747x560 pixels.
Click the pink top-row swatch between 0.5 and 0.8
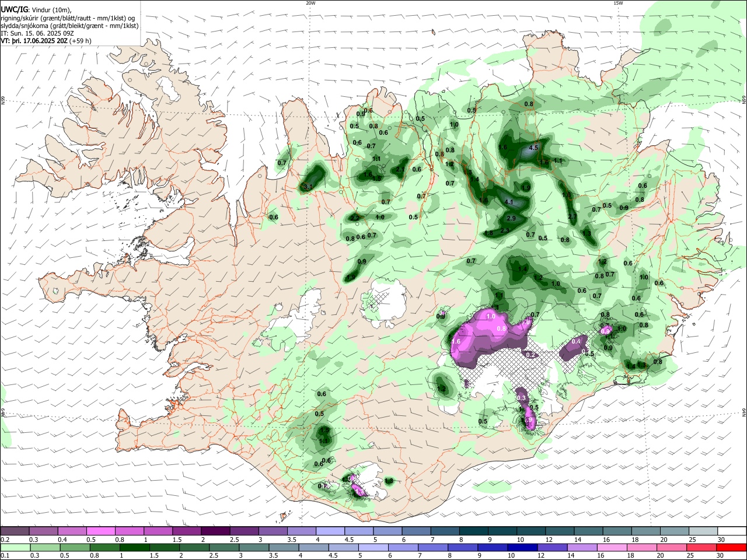pos(101,531)
